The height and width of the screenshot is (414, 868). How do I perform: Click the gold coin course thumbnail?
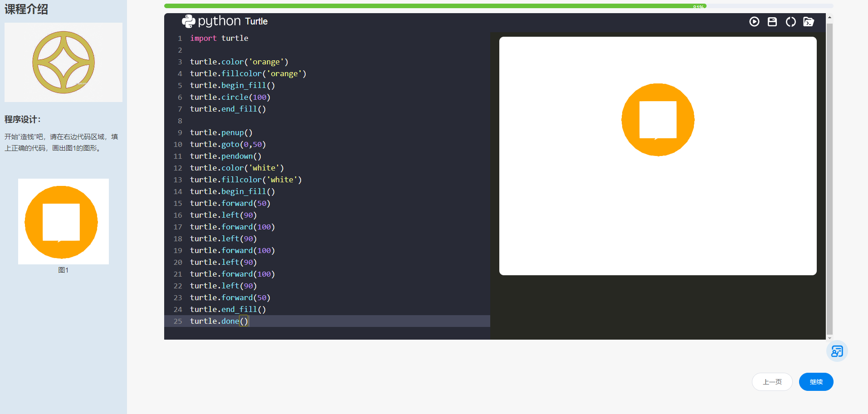pos(63,63)
